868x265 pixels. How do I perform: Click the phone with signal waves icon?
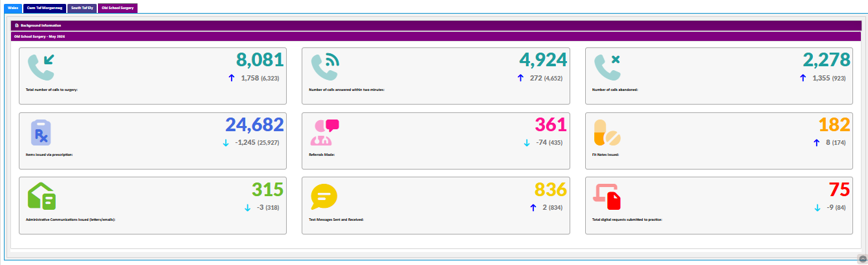tap(325, 66)
